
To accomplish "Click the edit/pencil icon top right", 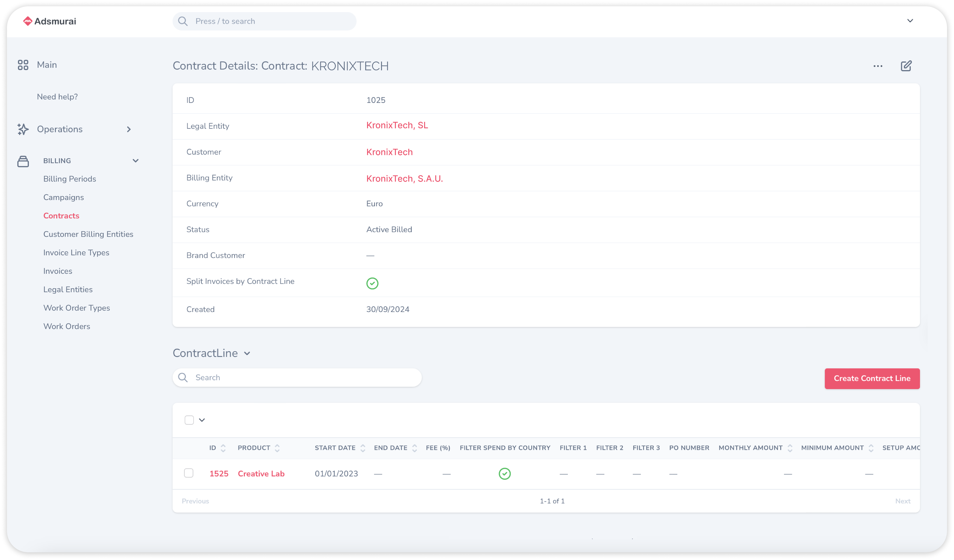I will point(906,66).
